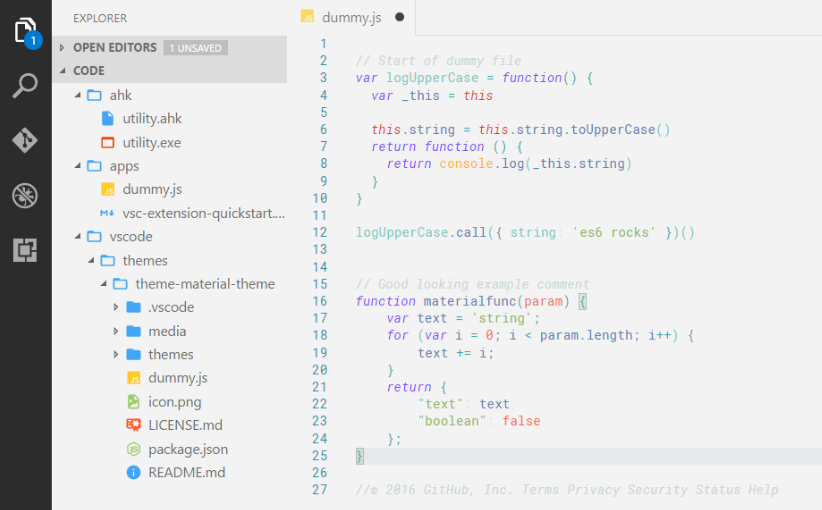This screenshot has width=822, height=510.
Task: Collapse the themes folder arrow under vscode
Action: tap(91, 260)
